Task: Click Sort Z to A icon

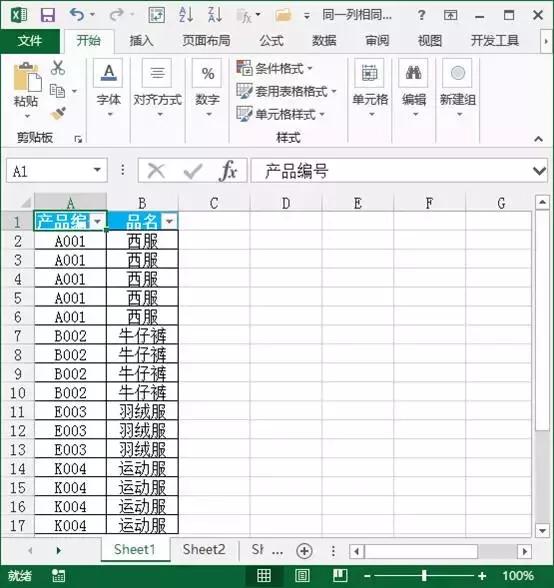Action: (215, 15)
